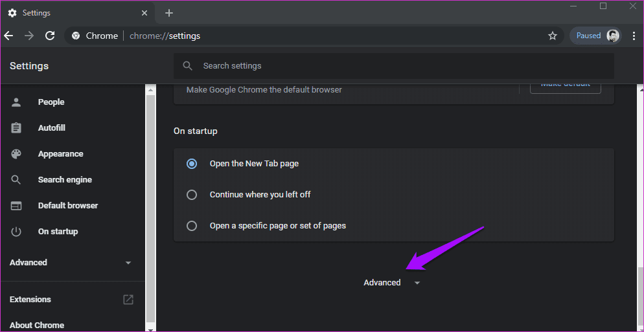Click the Settings gear icon on the tab
The width and height of the screenshot is (644, 332).
pos(13,13)
